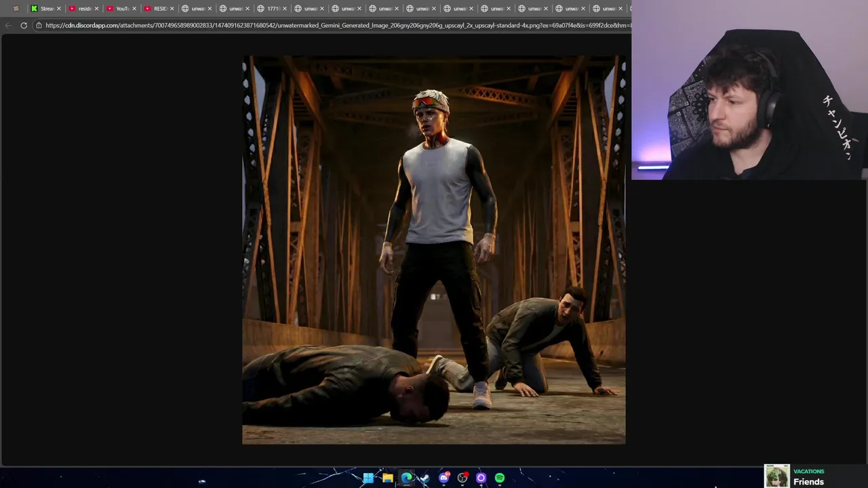Reload the current browser page
The image size is (868, 488).
pyautogui.click(x=24, y=25)
